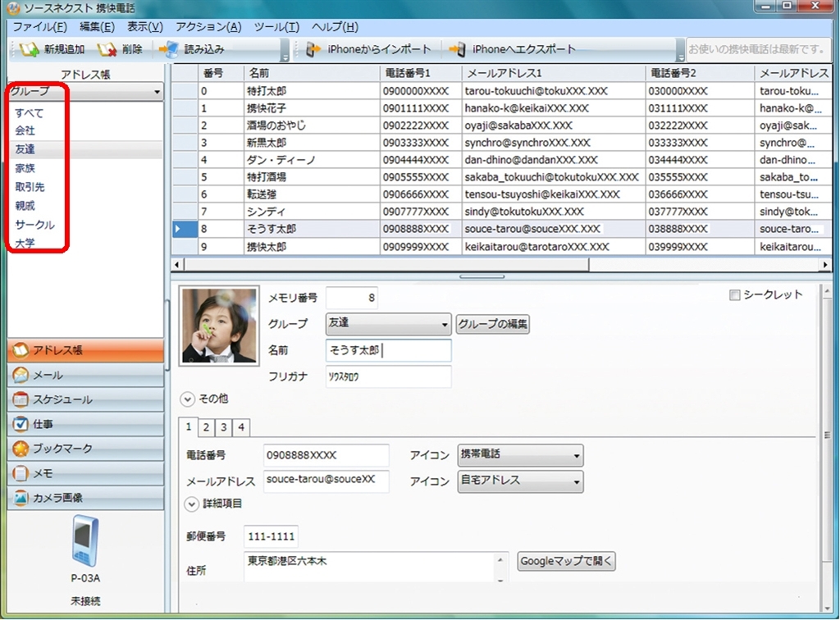Viewport: 840px width, 620px height.
Task: Click the Googleマップで開く button
Action: pyautogui.click(x=566, y=562)
